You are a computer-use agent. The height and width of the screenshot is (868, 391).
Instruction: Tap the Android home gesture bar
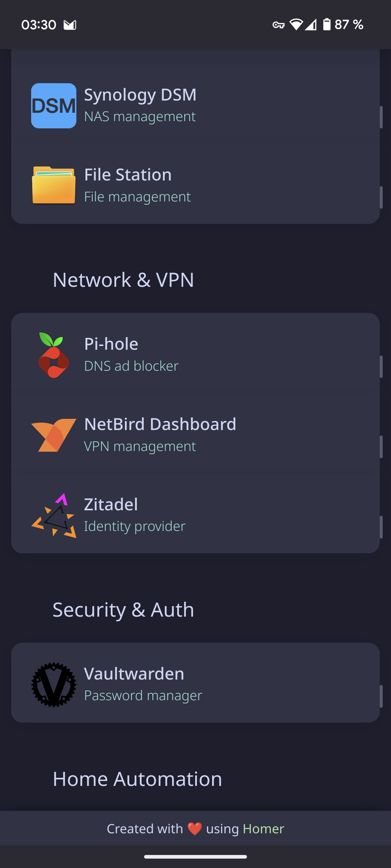195,856
